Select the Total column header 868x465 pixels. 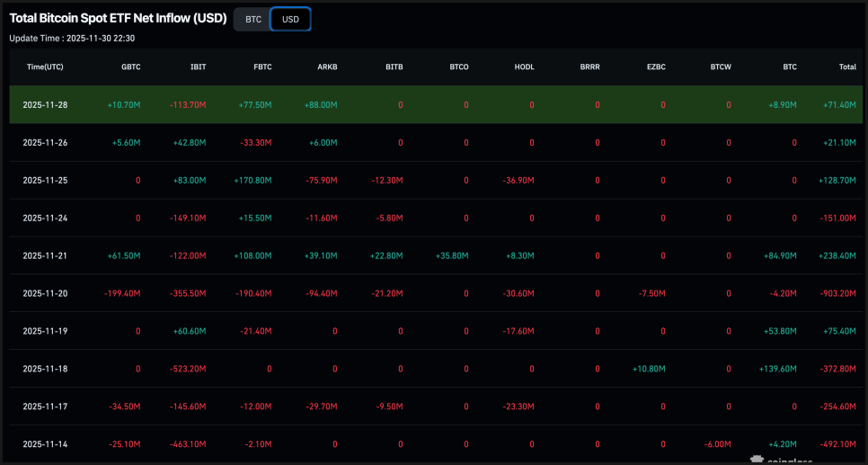point(846,67)
